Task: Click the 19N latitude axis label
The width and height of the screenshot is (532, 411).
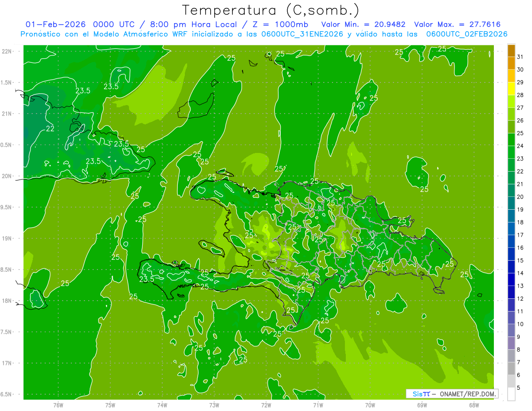Action: [x=6, y=239]
